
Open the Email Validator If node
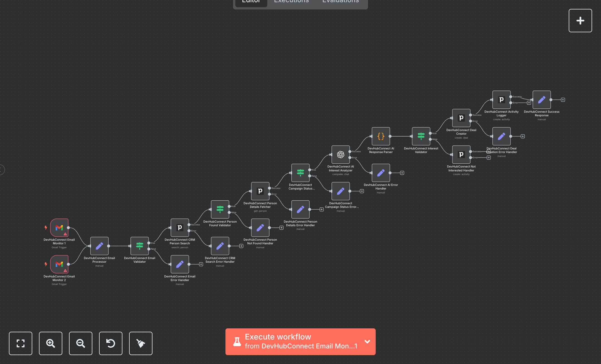point(139,246)
